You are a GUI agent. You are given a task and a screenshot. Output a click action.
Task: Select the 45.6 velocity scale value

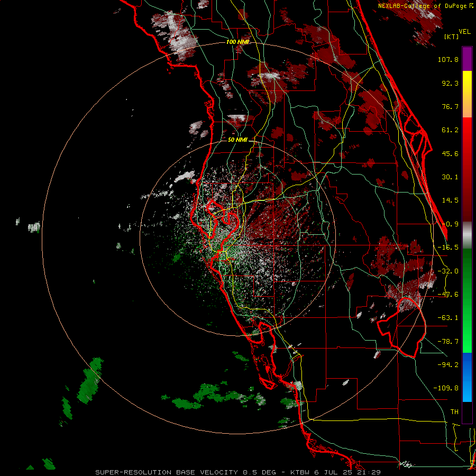(450, 153)
